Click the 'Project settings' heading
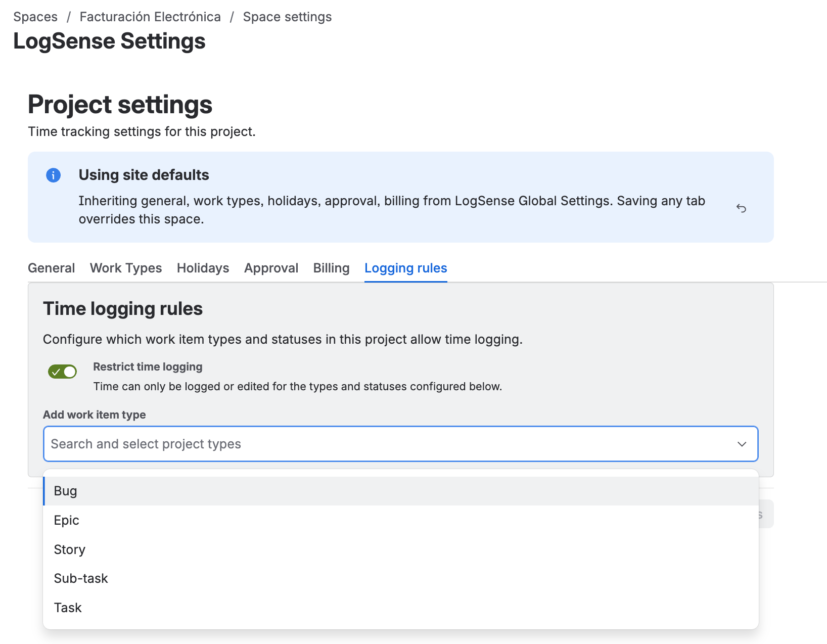 click(120, 104)
